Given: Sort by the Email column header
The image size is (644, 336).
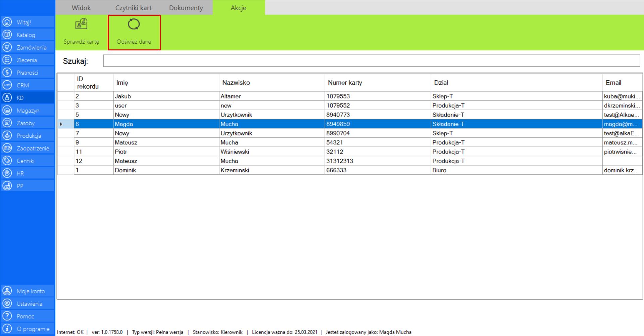Looking at the screenshot, I should point(623,83).
